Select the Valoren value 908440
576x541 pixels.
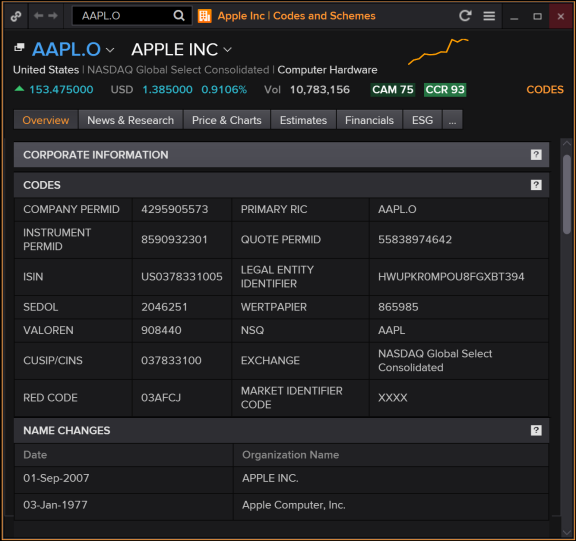click(161, 330)
